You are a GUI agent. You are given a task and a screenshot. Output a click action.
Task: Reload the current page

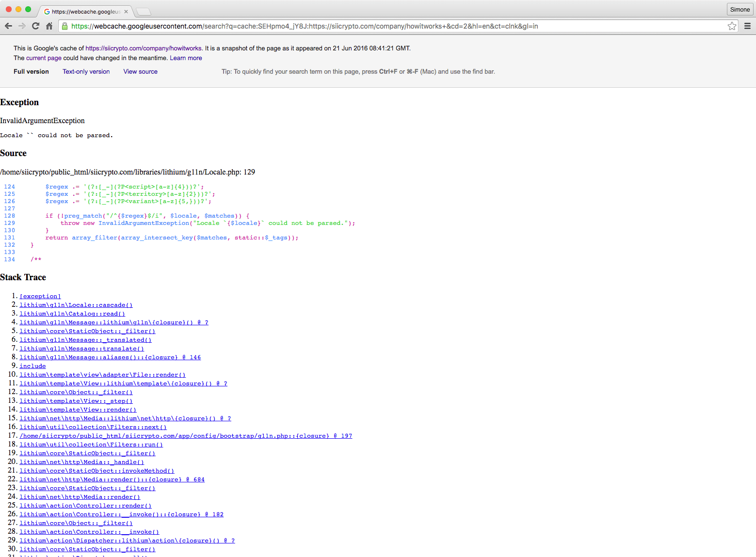35,26
